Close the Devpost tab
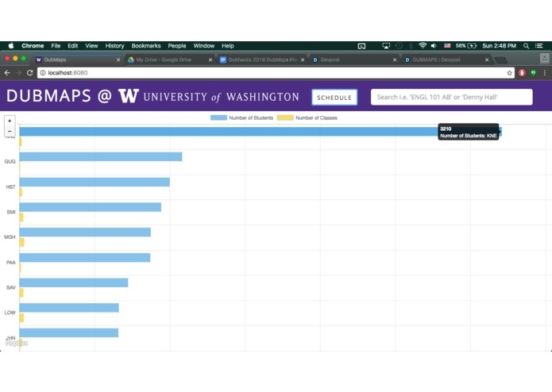Viewport: 552px width, 392px height. click(x=395, y=60)
